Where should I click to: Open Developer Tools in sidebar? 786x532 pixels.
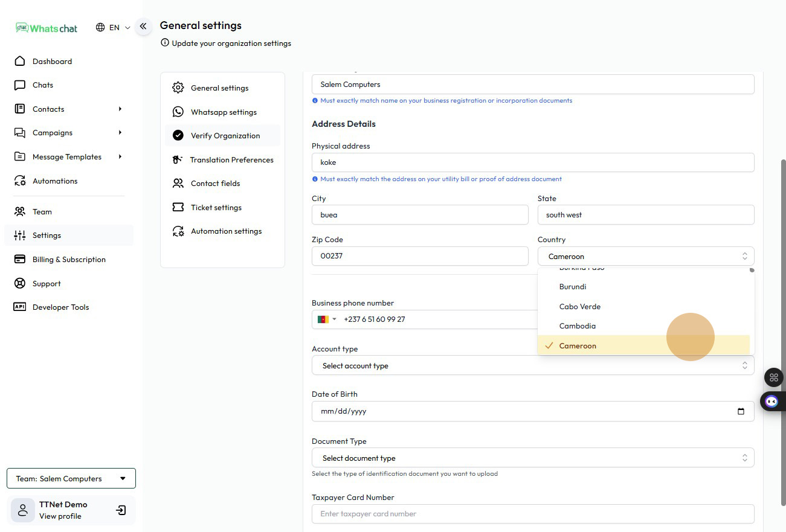coord(60,307)
